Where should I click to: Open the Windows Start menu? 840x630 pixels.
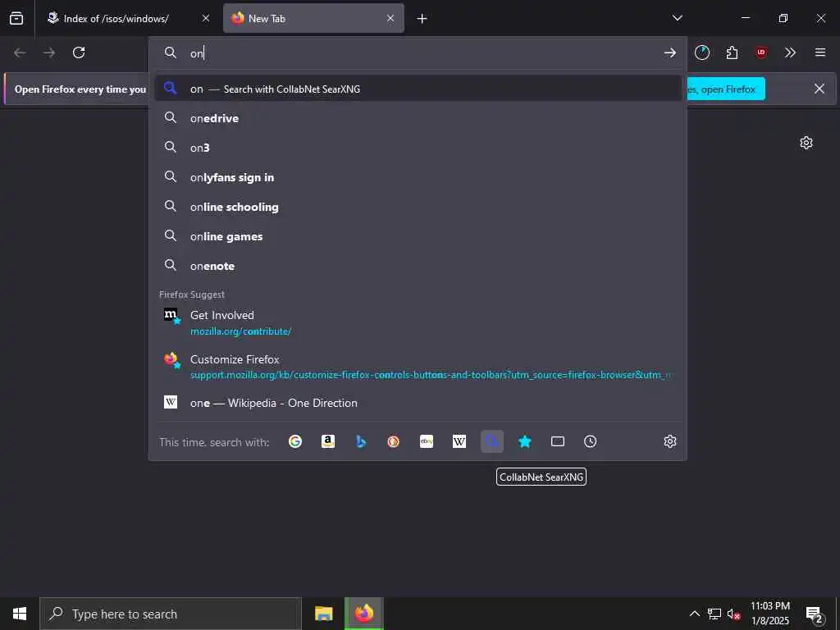(20, 614)
